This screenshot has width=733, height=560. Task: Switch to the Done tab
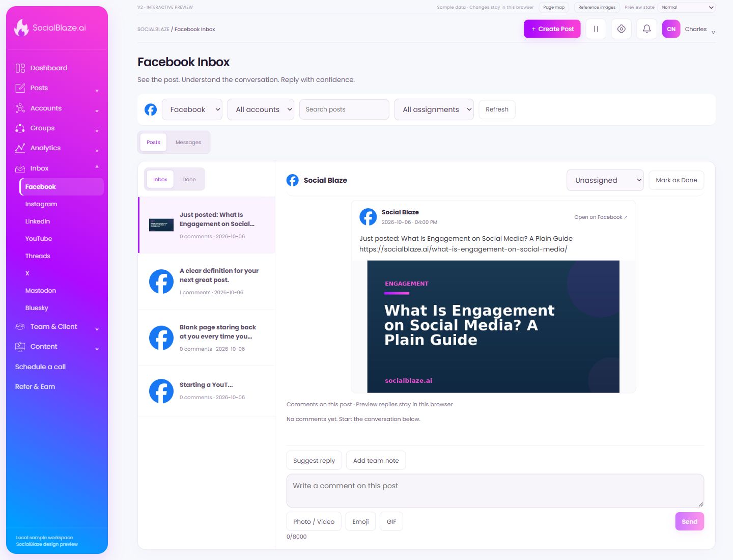[189, 179]
